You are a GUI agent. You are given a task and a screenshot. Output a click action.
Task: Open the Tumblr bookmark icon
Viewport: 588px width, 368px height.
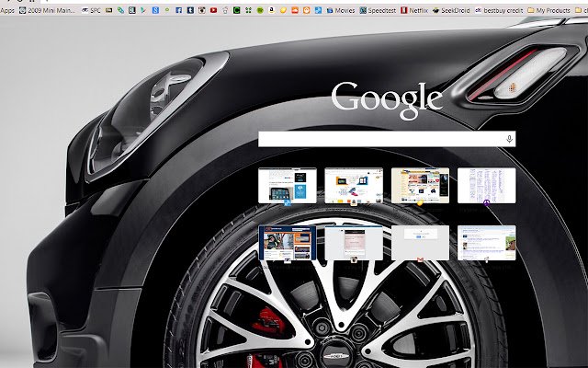point(190,10)
